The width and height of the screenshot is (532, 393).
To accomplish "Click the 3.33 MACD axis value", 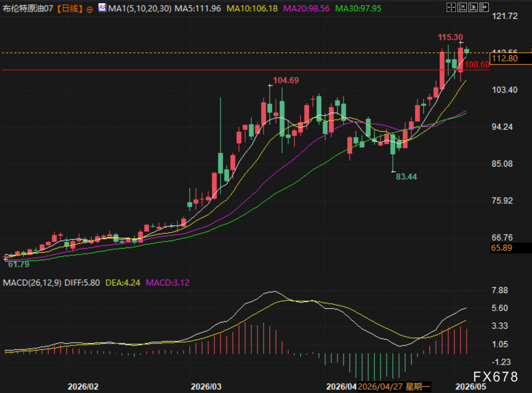I will pos(500,326).
